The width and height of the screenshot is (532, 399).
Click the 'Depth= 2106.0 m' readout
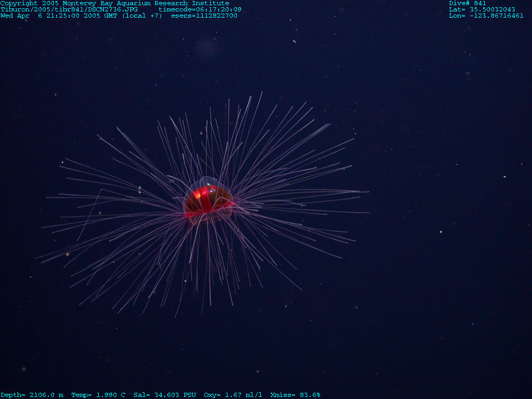click(32, 395)
